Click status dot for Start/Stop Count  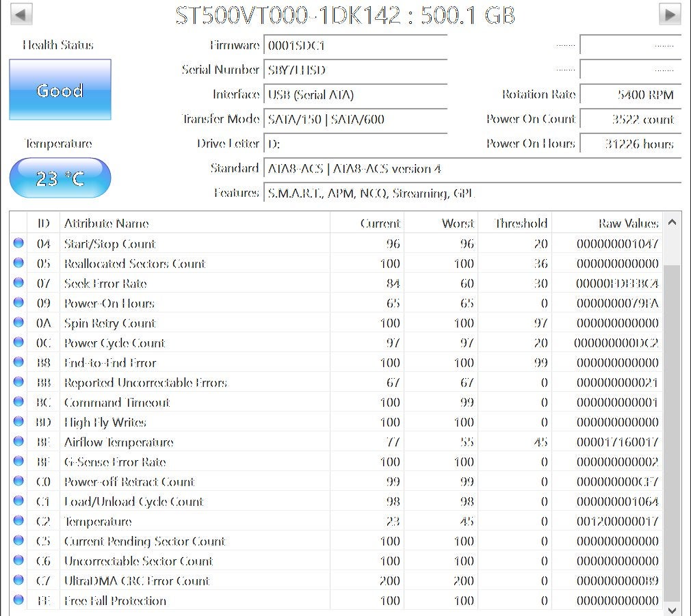(18, 243)
